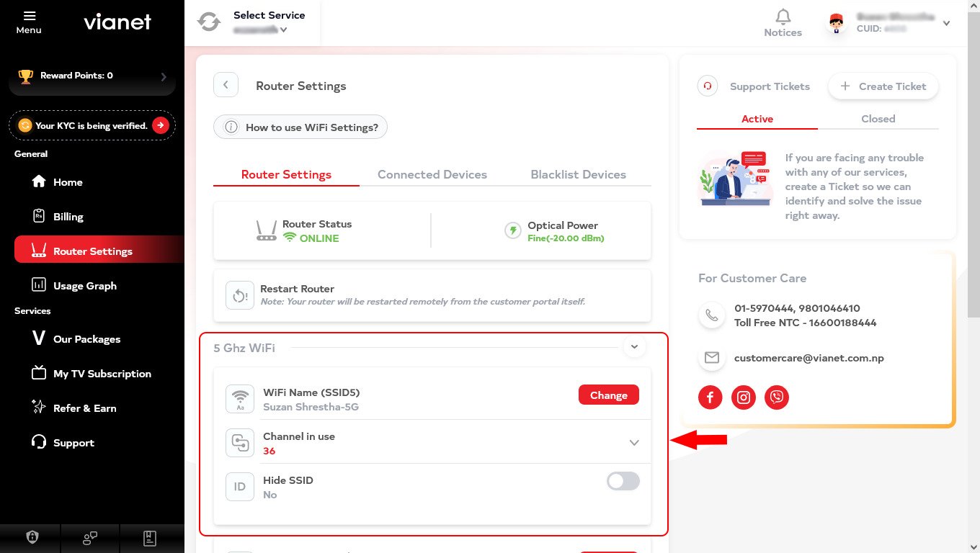Click the Router Status router icon
980x553 pixels.
coord(267,230)
